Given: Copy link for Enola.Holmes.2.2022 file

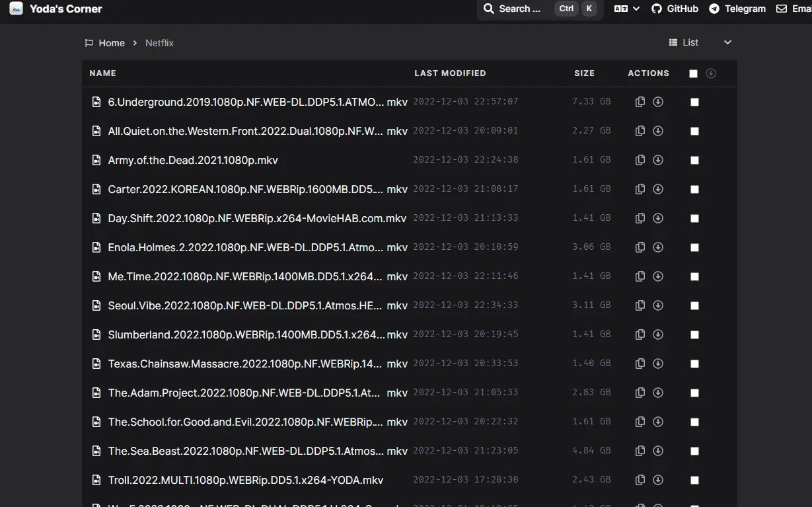Looking at the screenshot, I should pos(640,247).
